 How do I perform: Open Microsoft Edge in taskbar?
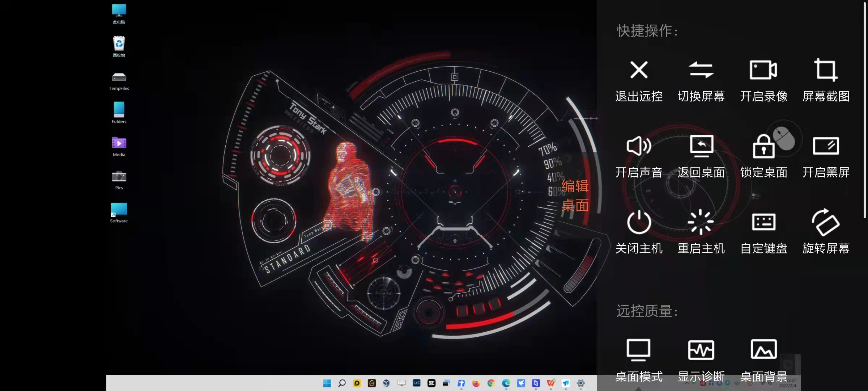tap(506, 383)
